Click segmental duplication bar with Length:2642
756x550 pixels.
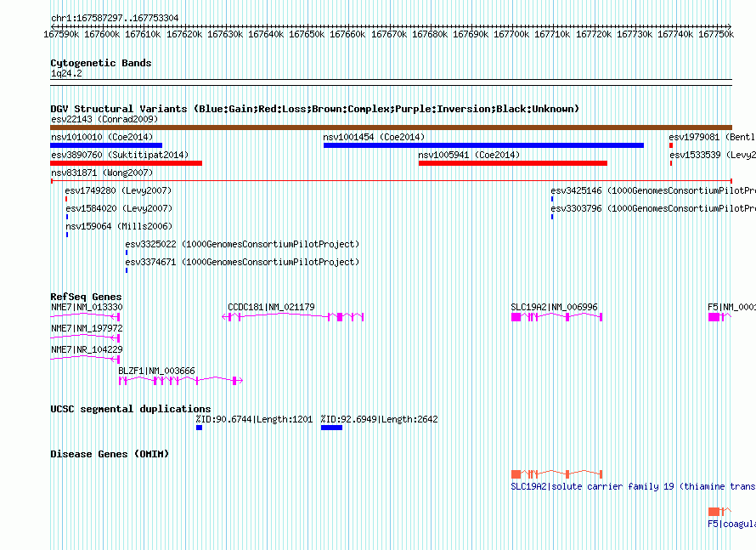(332, 428)
